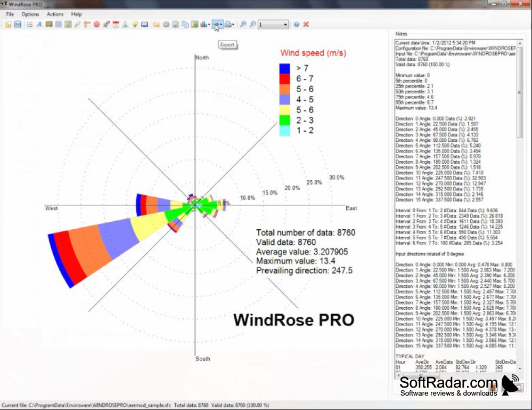Click the copy pages toolbar icon
The height and width of the screenshot is (410, 532).
pyautogui.click(x=185, y=25)
